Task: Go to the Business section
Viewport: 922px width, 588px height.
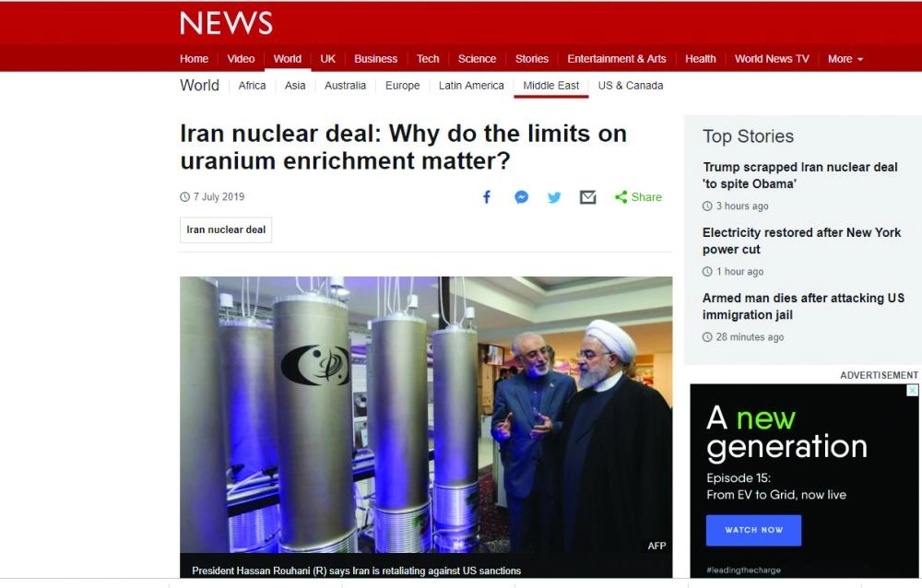Action: tap(376, 59)
